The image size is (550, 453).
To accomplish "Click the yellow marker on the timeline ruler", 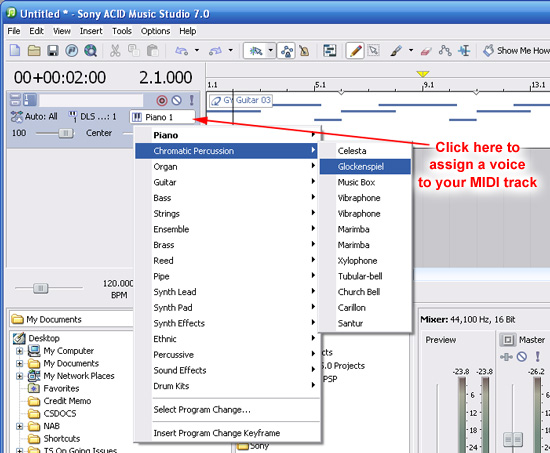I will 423,74.
